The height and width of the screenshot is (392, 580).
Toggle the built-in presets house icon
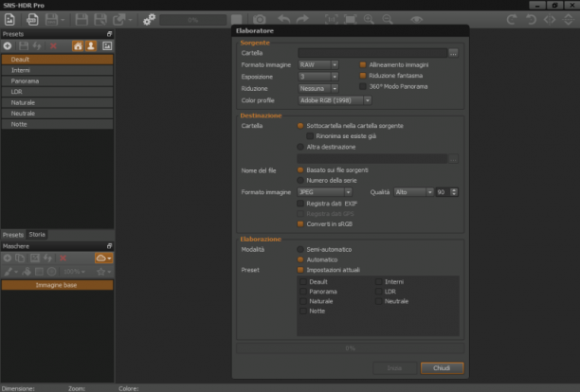point(78,45)
